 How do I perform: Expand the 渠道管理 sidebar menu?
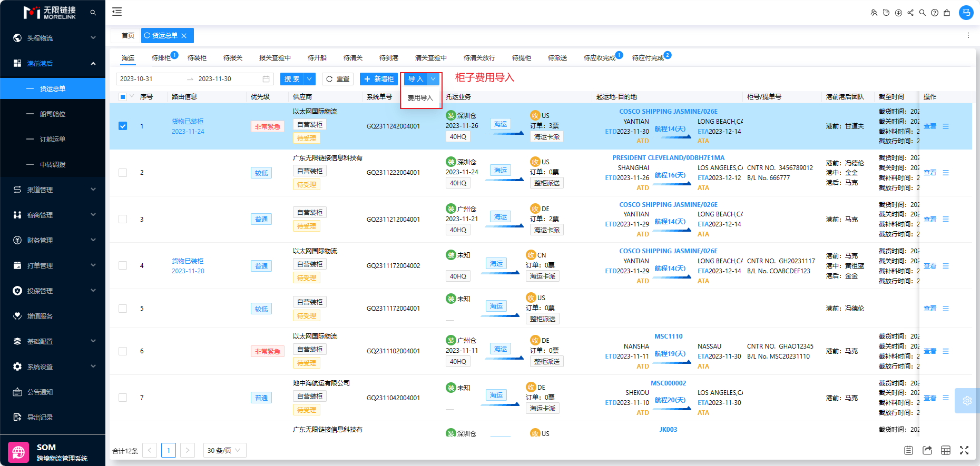(53, 190)
